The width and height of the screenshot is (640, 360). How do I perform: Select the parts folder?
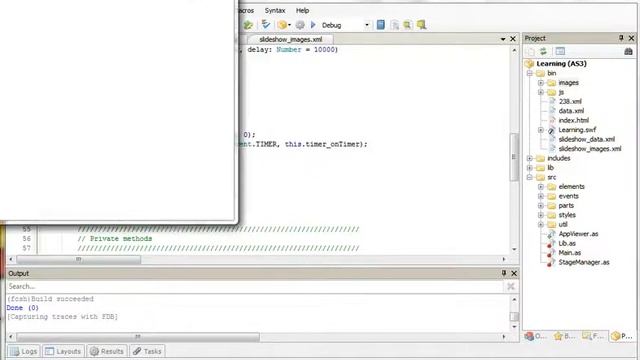566,206
